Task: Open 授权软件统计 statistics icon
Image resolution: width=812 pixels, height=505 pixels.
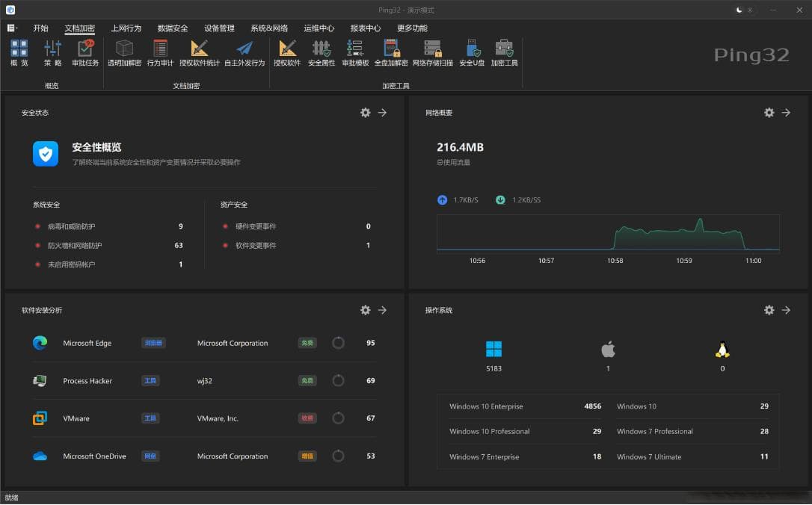Action: click(x=200, y=53)
